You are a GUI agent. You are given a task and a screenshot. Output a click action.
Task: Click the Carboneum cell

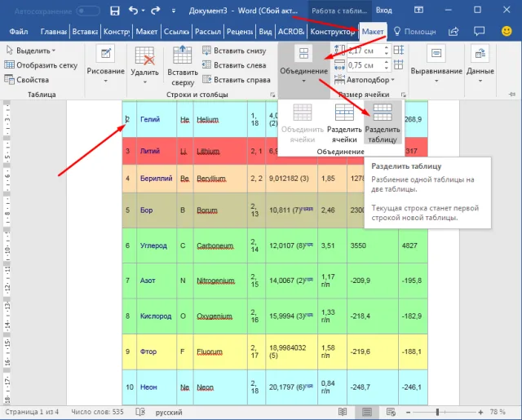(220, 245)
